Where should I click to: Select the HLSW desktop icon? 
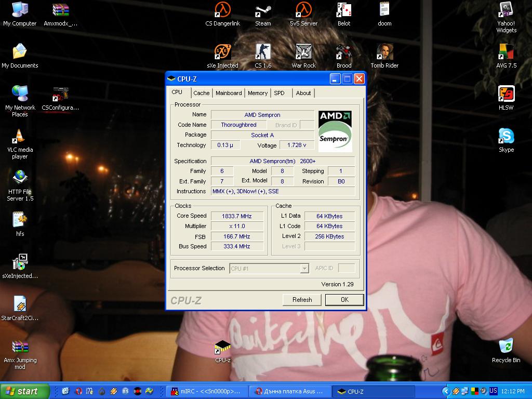click(506, 95)
